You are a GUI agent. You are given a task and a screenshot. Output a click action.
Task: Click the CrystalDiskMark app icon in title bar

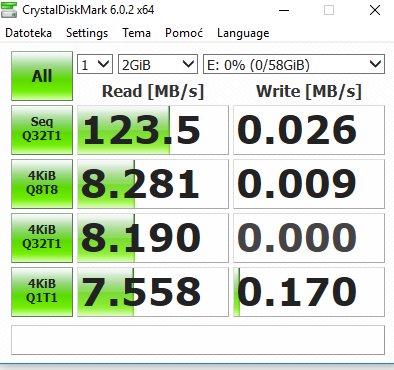(9, 10)
